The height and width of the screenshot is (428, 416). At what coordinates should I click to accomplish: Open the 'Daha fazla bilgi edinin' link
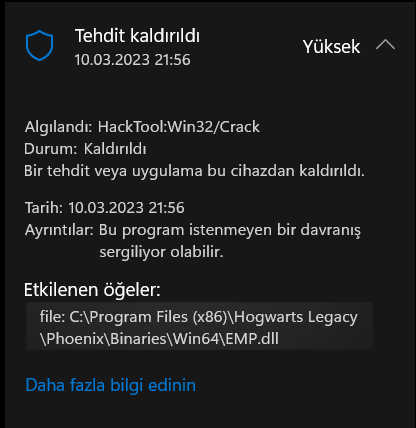[111, 385]
